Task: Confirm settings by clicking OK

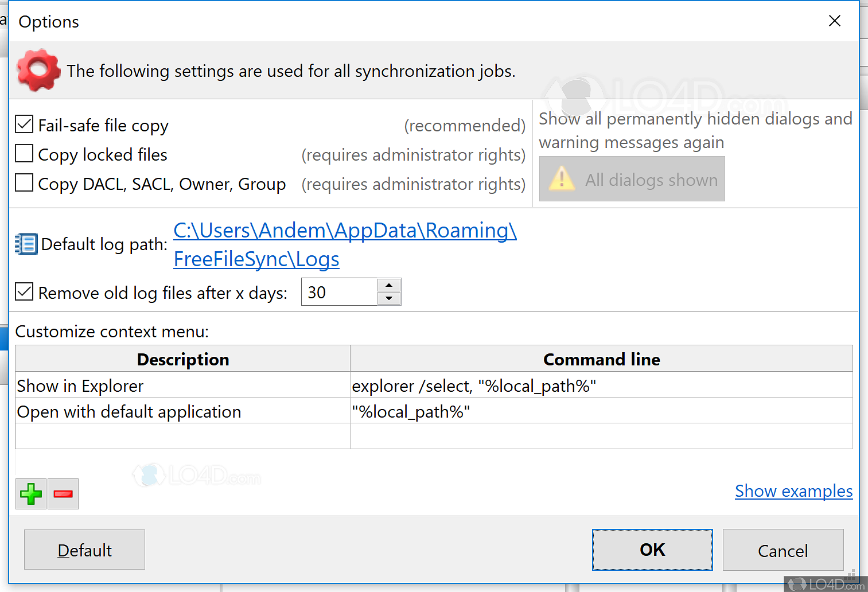Action: 652,550
